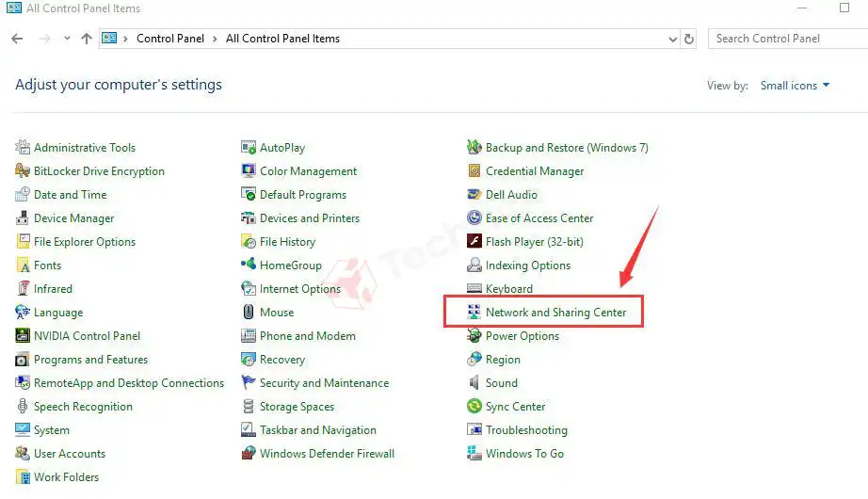Open the Taskbar and Navigation link
868x499 pixels.
[318, 429]
